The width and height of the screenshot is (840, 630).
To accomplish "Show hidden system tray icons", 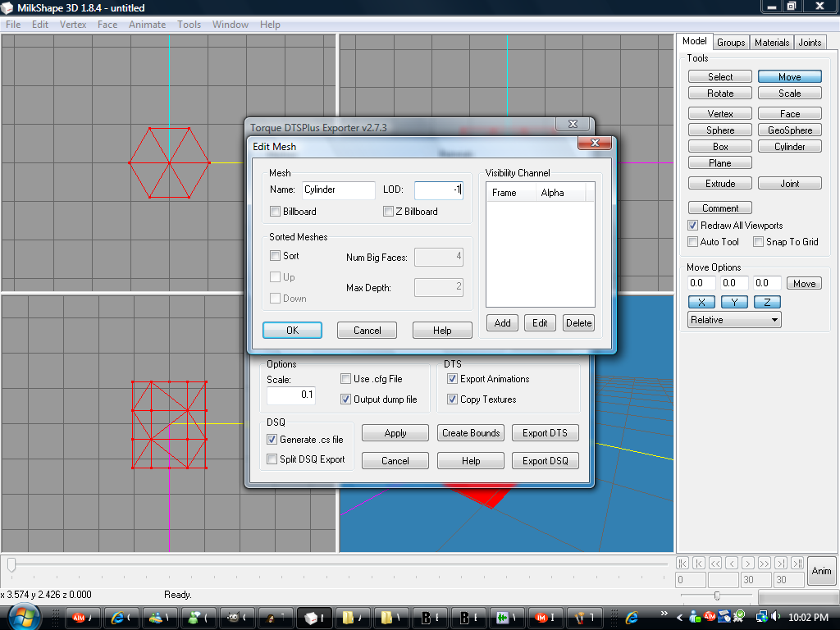I will point(680,618).
